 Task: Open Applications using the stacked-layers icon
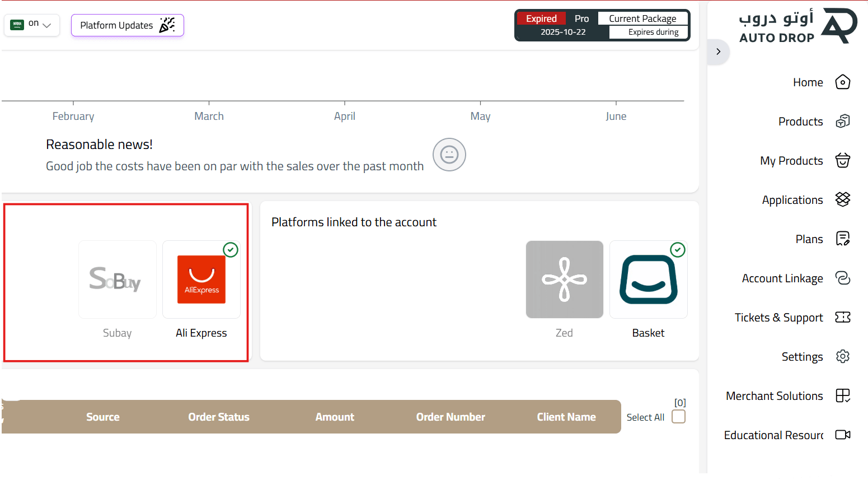click(842, 199)
